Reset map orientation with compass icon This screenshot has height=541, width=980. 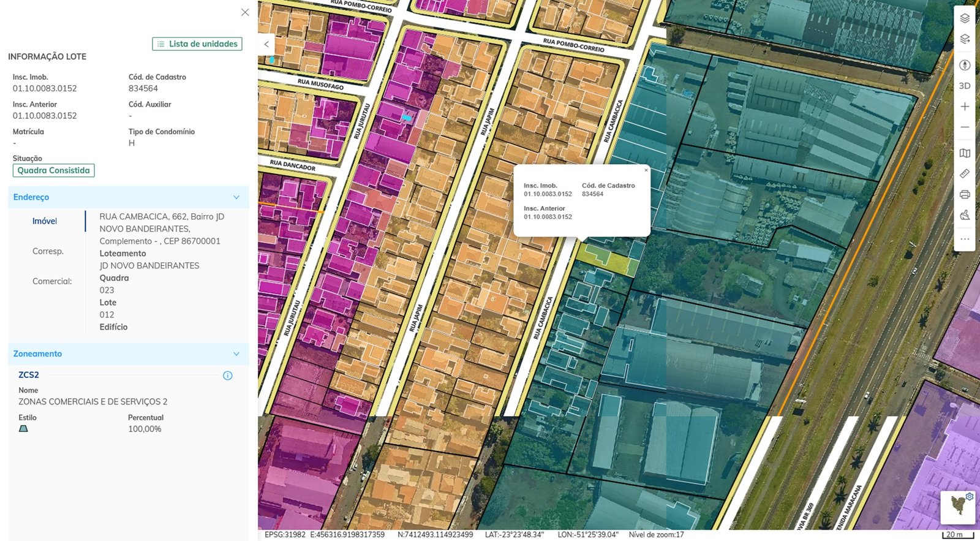point(965,65)
